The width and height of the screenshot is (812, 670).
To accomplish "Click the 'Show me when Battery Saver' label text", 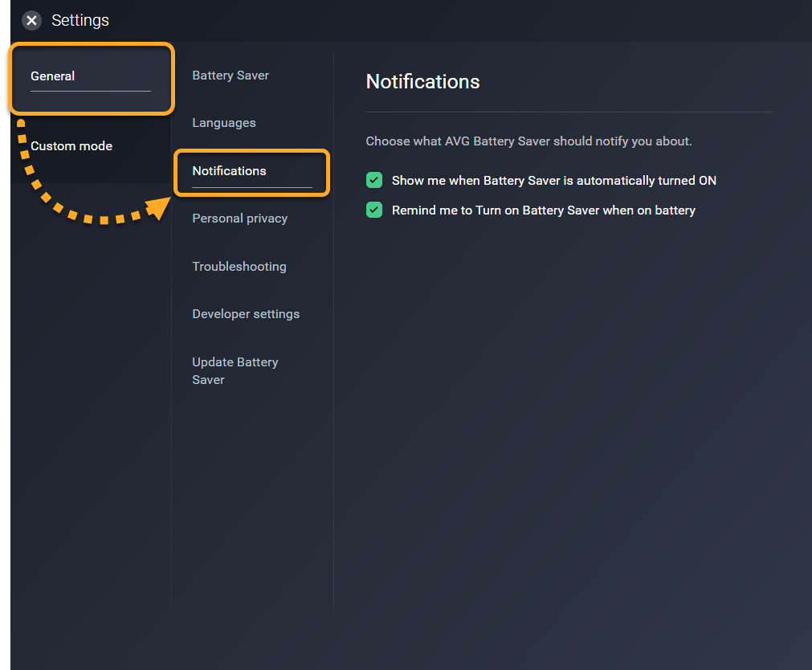I will 553,181.
